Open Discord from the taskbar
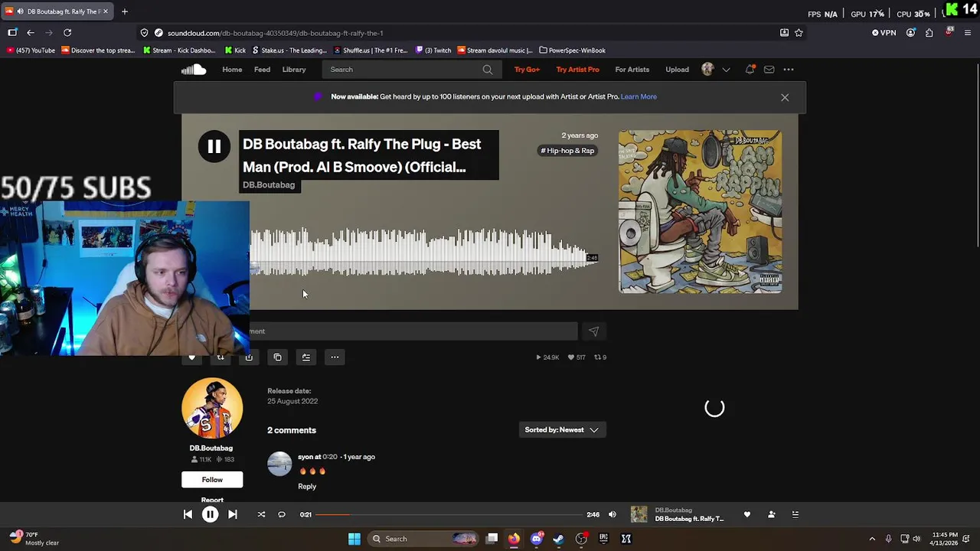The width and height of the screenshot is (980, 551). point(537,539)
